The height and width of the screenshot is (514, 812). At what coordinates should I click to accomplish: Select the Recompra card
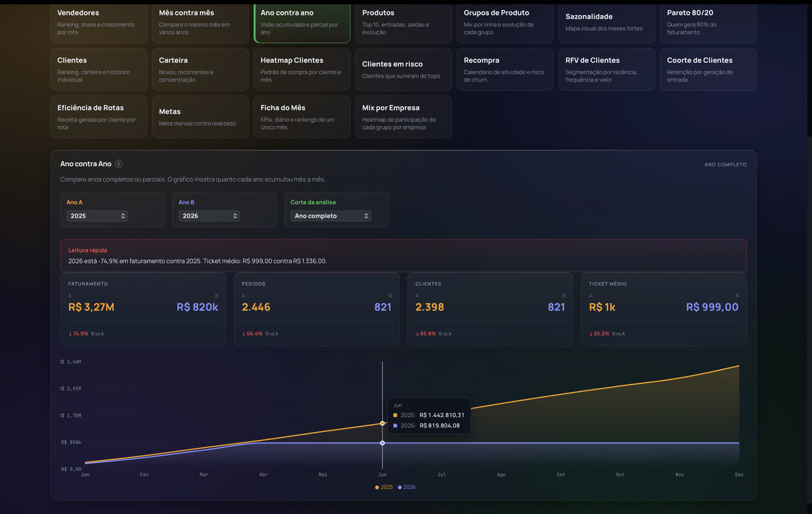click(x=505, y=69)
